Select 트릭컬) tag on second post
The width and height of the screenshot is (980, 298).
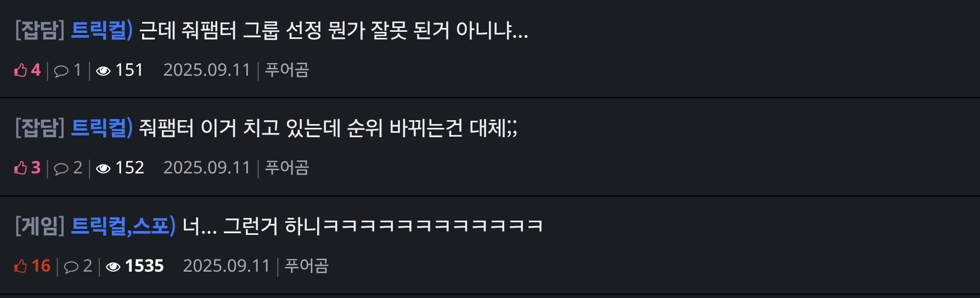102,128
